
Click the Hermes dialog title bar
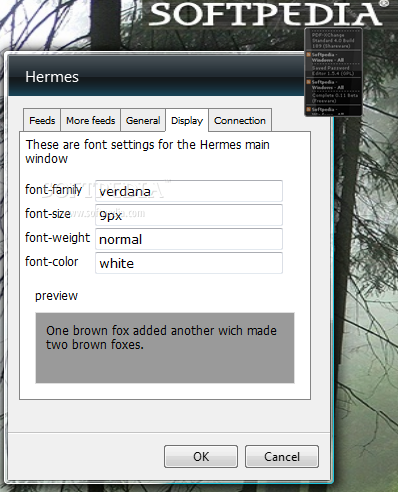[x=157, y=76]
